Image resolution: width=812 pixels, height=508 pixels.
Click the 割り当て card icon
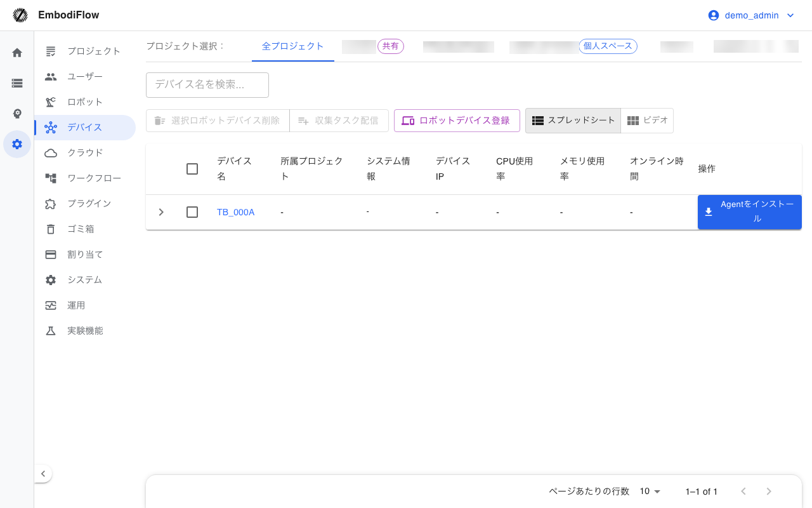tap(51, 255)
